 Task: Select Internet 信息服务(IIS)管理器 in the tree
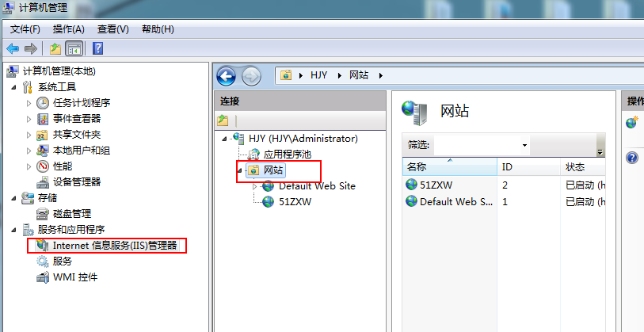[x=115, y=246]
